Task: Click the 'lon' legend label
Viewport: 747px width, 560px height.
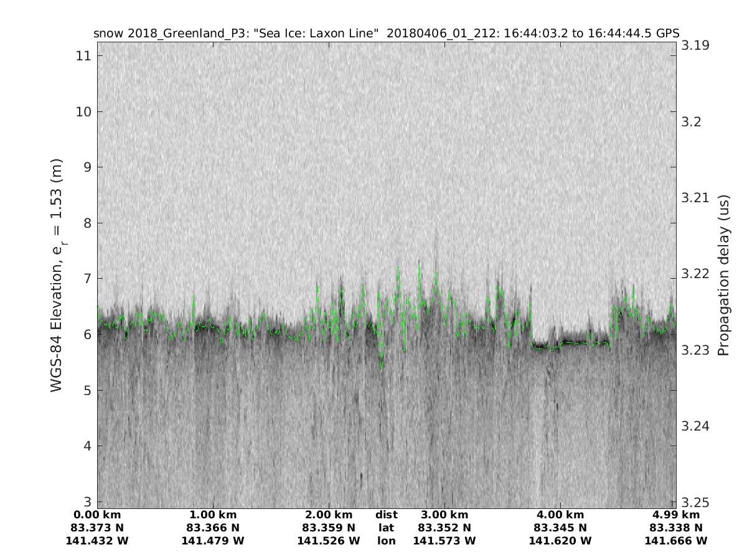Action: coord(386,541)
